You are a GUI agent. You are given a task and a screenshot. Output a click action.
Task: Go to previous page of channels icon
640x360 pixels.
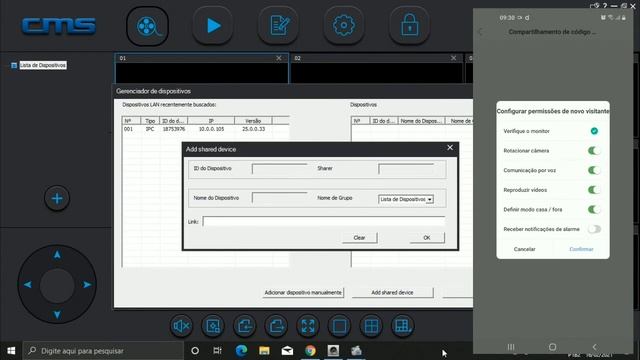tap(244, 326)
